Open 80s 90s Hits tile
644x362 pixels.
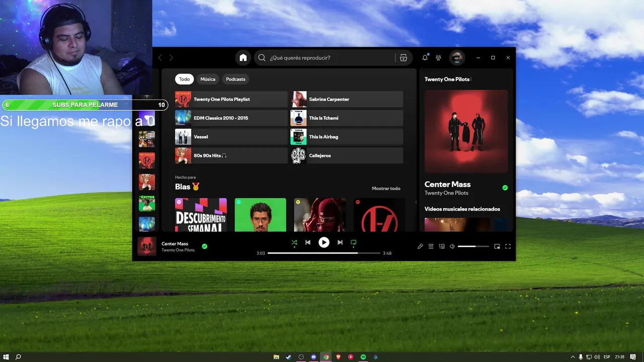231,155
